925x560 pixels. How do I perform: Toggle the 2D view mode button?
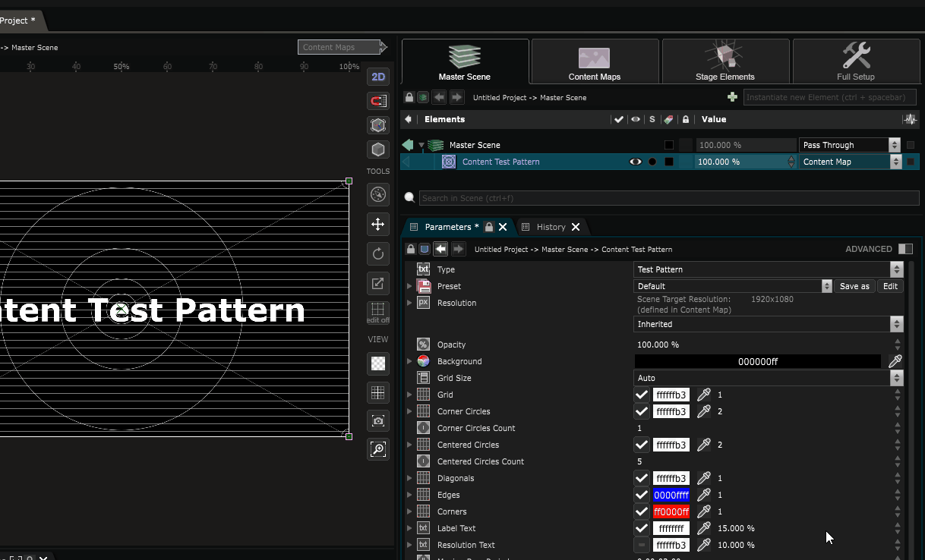coord(377,77)
